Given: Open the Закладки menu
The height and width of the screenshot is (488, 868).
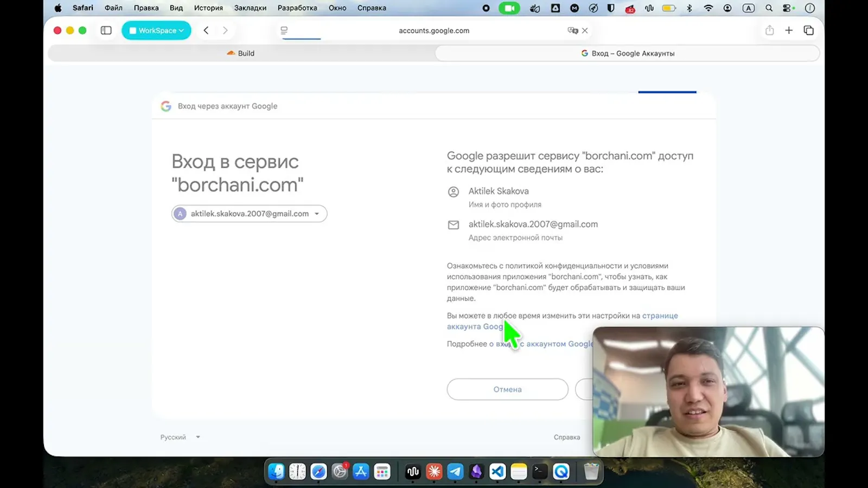Looking at the screenshot, I should click(x=250, y=8).
